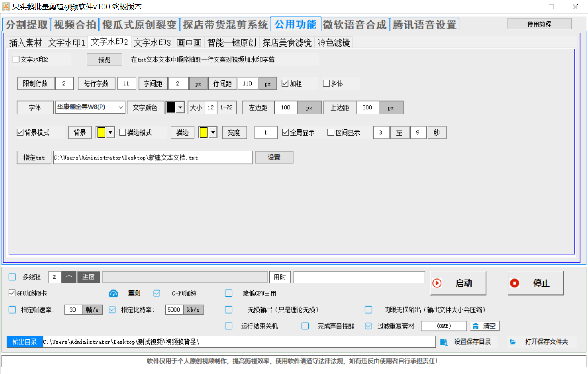This screenshot has height=374, width=588.
Task: Select the 智能一键原创 sub-tab
Action: tap(232, 43)
